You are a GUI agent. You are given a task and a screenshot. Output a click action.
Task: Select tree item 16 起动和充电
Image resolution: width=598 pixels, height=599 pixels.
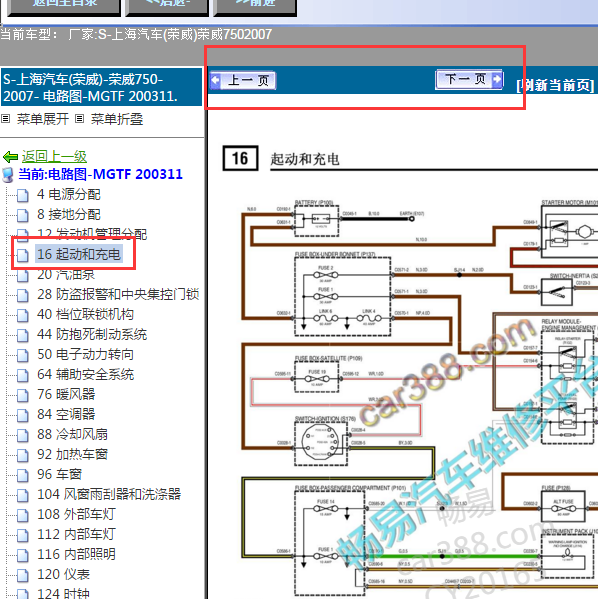click(79, 254)
